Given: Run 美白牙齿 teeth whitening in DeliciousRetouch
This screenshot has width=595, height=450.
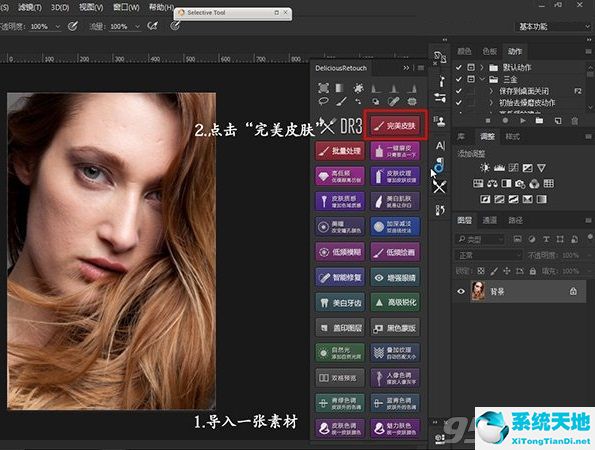Looking at the screenshot, I should tap(340, 302).
